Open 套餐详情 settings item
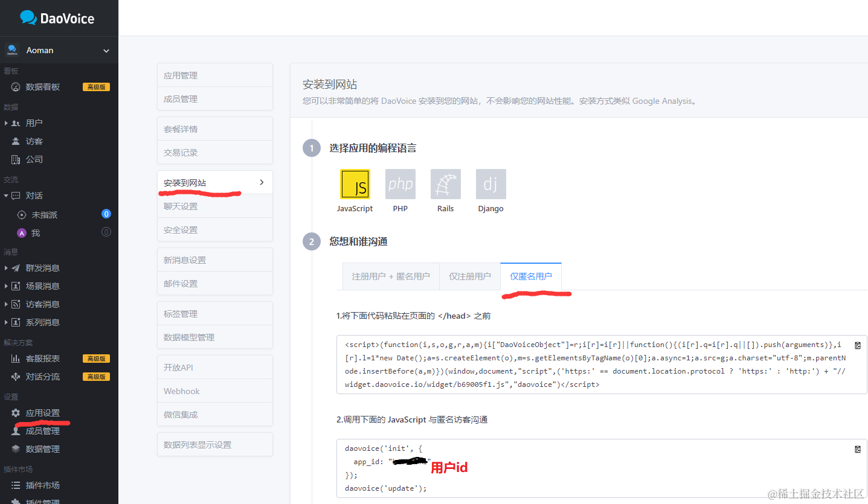The width and height of the screenshot is (868, 504). [214, 129]
